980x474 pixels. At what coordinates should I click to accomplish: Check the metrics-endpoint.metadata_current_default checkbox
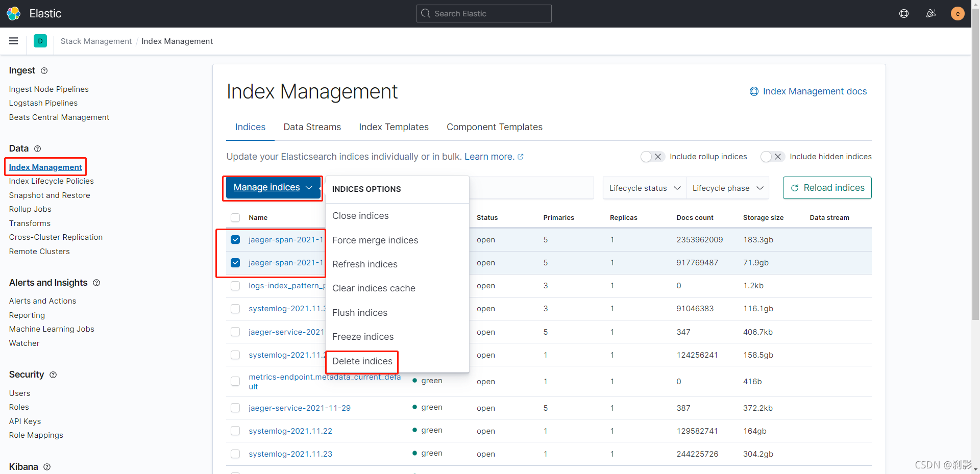(235, 381)
